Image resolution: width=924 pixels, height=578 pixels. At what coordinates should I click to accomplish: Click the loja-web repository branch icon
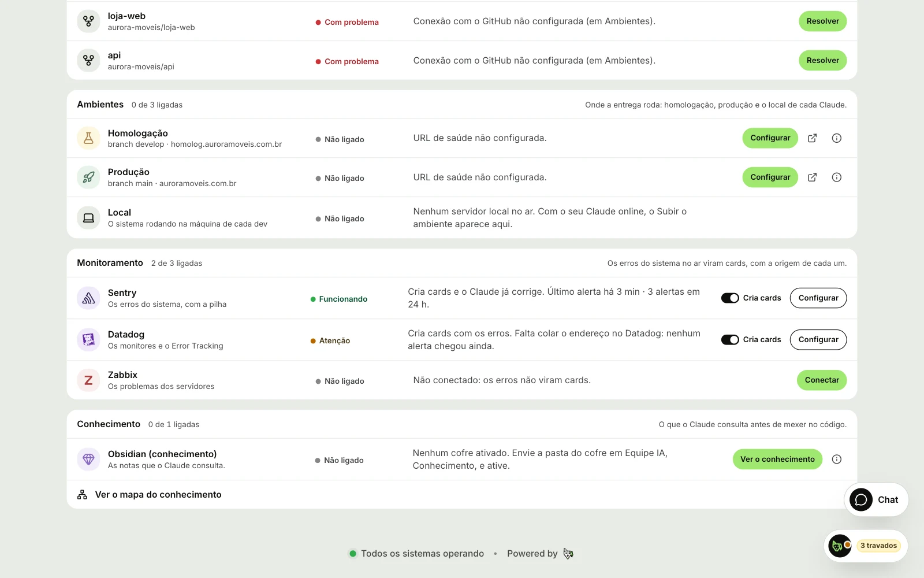(88, 21)
